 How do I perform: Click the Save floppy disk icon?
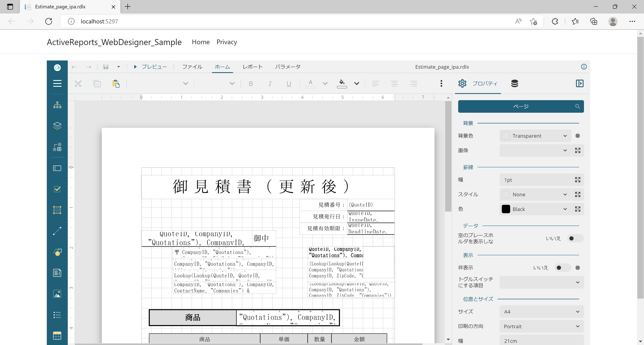[106, 67]
